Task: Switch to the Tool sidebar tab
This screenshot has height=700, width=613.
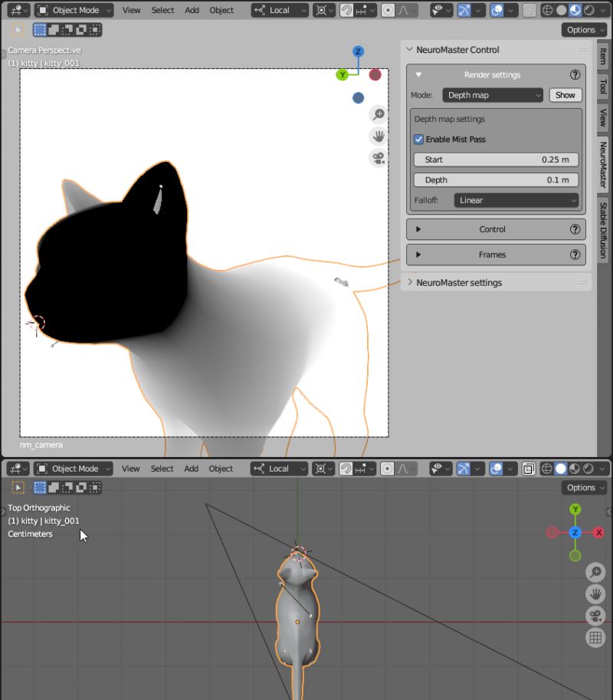Action: click(x=603, y=86)
